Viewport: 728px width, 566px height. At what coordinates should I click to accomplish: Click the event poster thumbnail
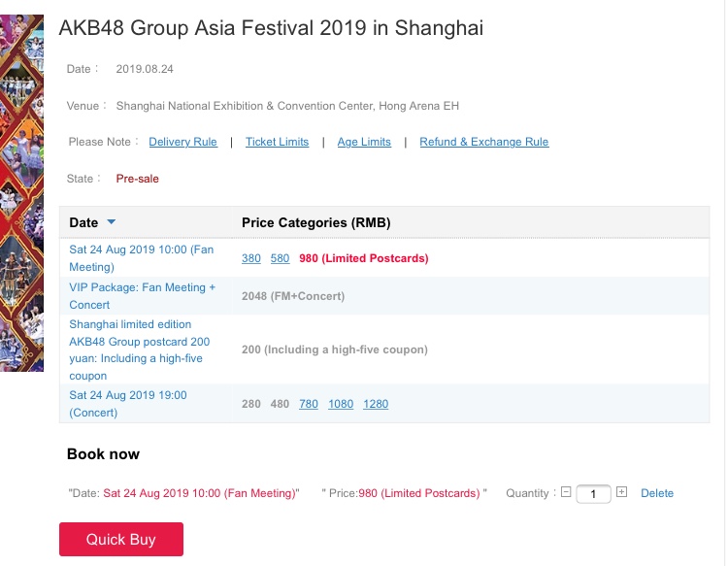21,193
